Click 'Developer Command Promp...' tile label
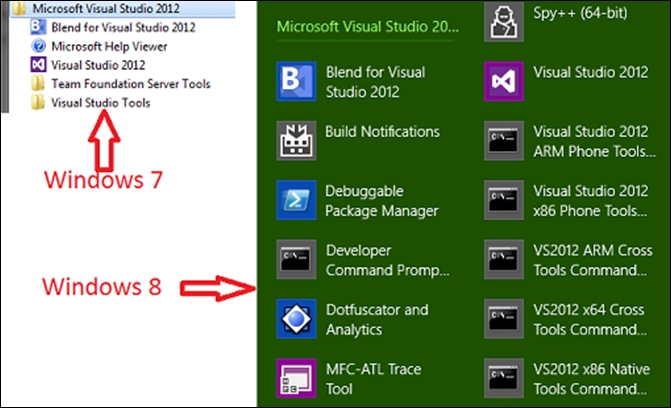This screenshot has height=408, width=671. tap(388, 260)
